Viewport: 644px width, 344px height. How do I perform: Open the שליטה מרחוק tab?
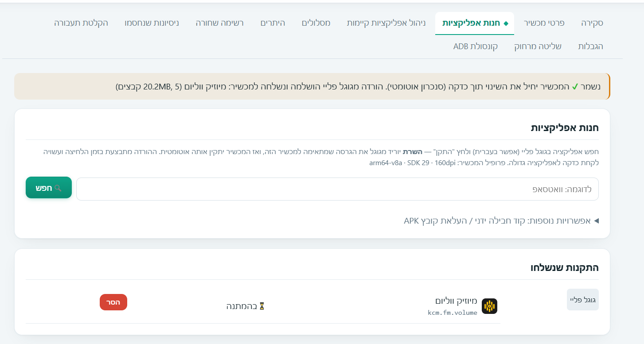[538, 46]
